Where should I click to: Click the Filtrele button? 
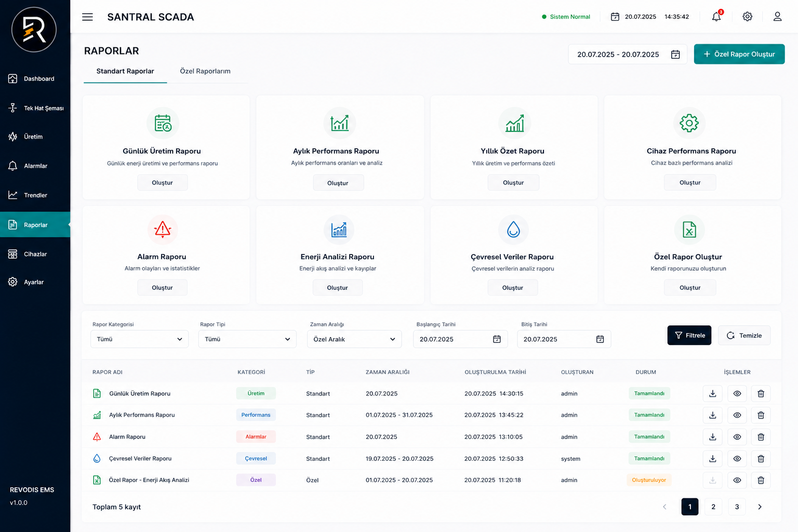pyautogui.click(x=689, y=336)
